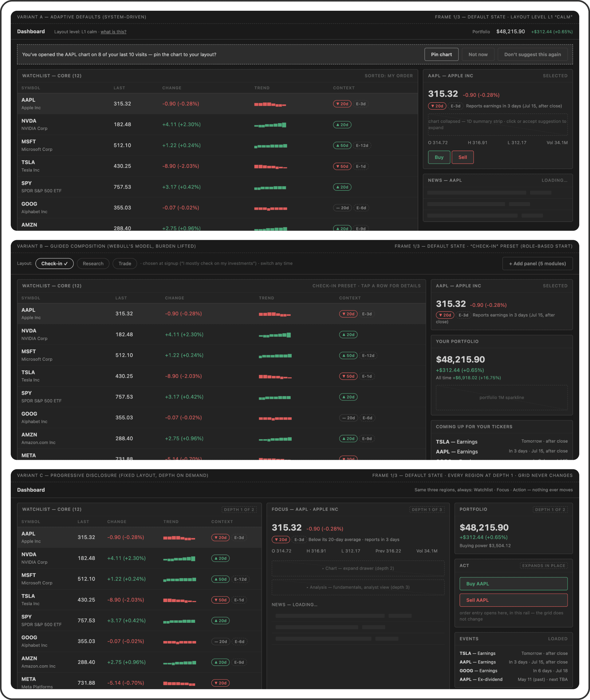Select SPY symbol in Variant A watchlist
This screenshot has width=590, height=700.
coord(26,183)
